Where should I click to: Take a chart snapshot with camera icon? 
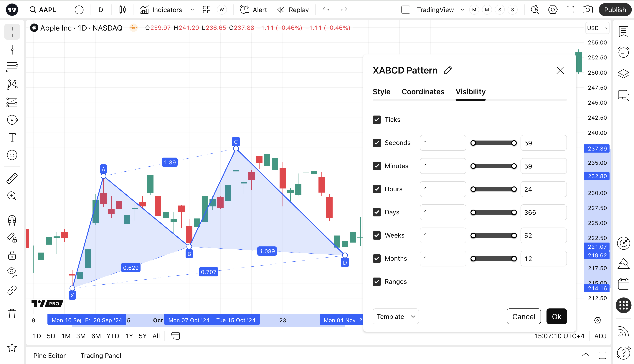pyautogui.click(x=587, y=10)
